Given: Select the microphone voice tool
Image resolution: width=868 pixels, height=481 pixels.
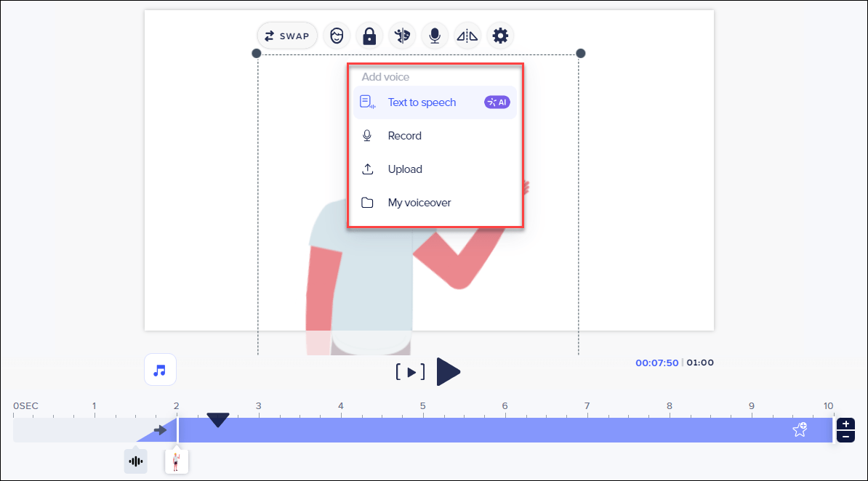Looking at the screenshot, I should tap(434, 36).
